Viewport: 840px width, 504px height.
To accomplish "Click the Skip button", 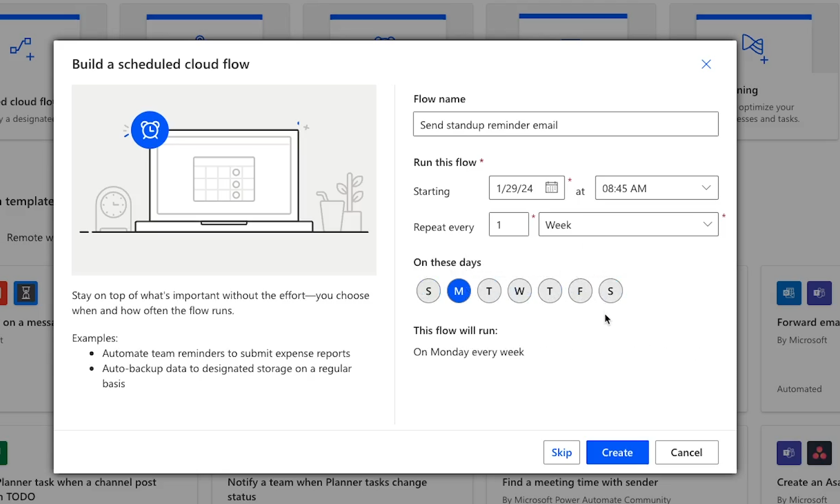I will click(x=561, y=452).
